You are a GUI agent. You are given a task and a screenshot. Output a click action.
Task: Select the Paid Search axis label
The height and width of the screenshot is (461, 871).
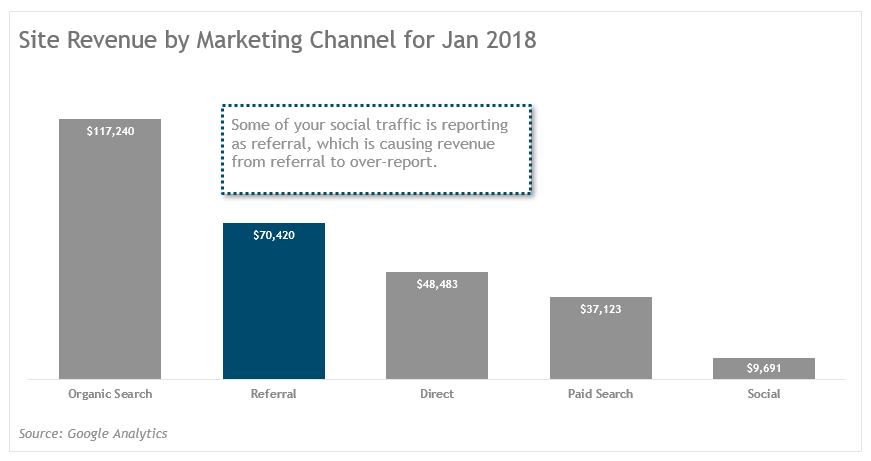coord(600,394)
